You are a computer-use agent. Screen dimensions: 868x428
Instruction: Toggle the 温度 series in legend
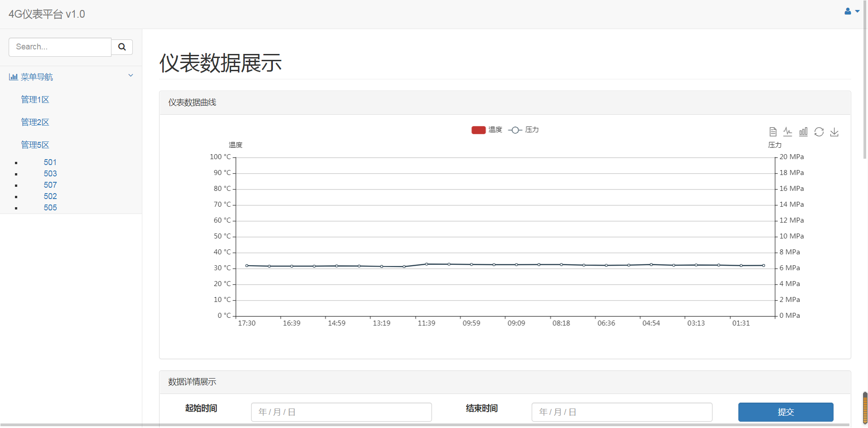point(486,130)
